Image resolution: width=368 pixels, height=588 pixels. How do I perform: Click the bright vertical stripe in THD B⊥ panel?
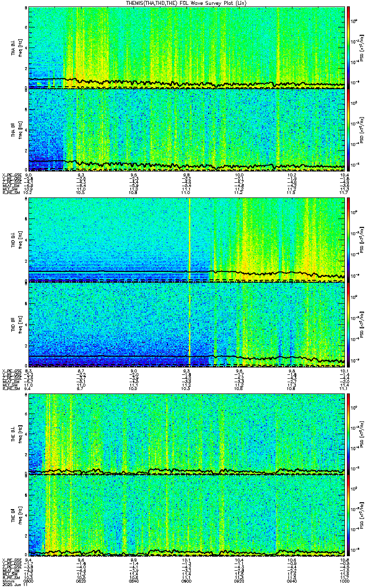[x=189, y=240]
